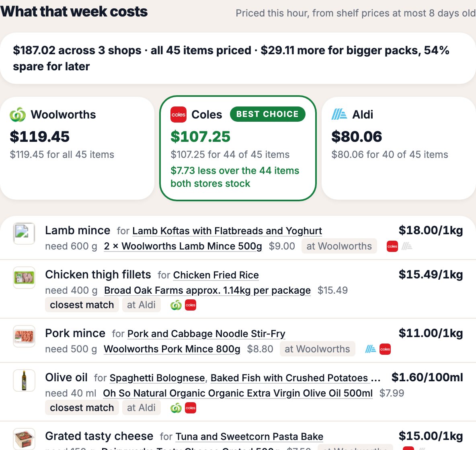Select Coles icon on Pork mince row

(x=385, y=349)
